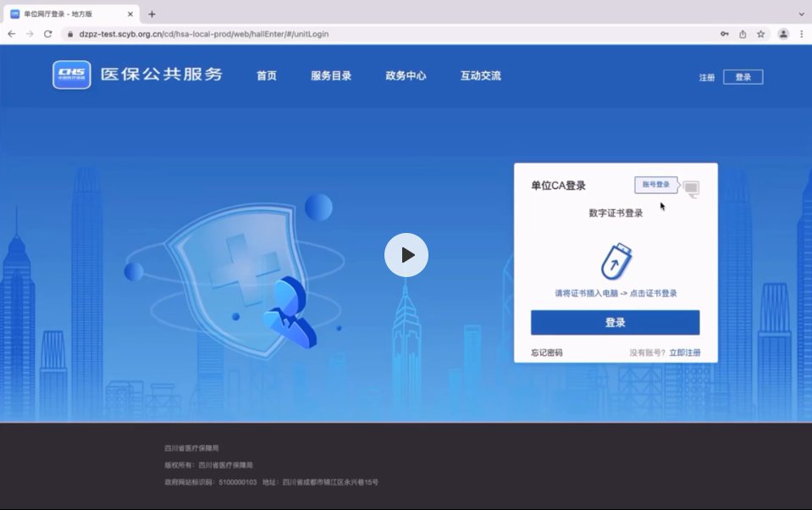Reload the page with the refresh icon

click(47, 34)
